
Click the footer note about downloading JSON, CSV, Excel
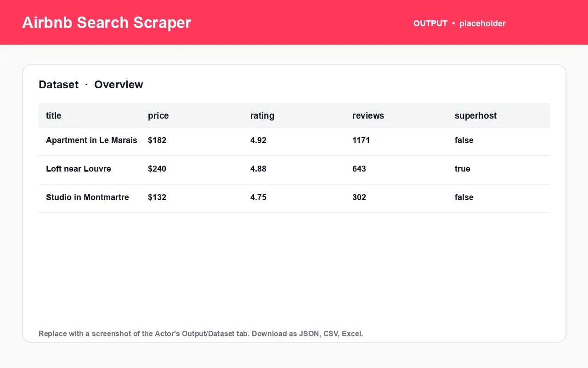click(x=201, y=333)
